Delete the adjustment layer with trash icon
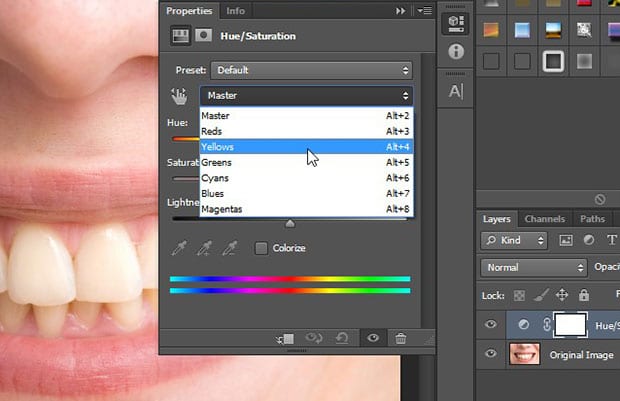620x401 pixels. click(x=401, y=339)
